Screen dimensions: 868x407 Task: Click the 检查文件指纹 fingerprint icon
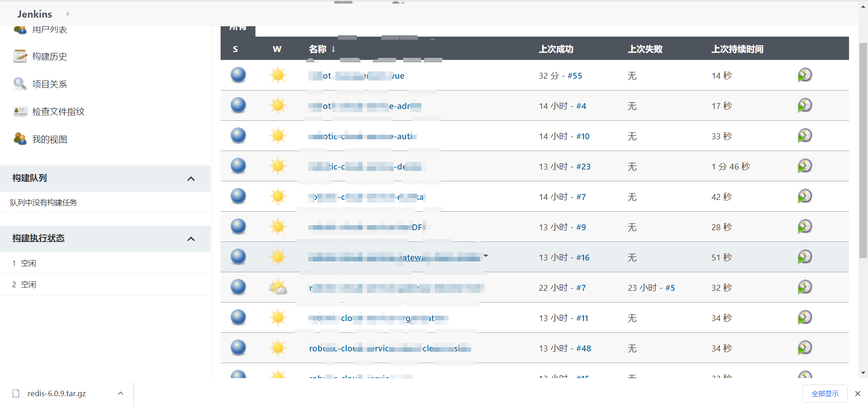[x=20, y=111]
